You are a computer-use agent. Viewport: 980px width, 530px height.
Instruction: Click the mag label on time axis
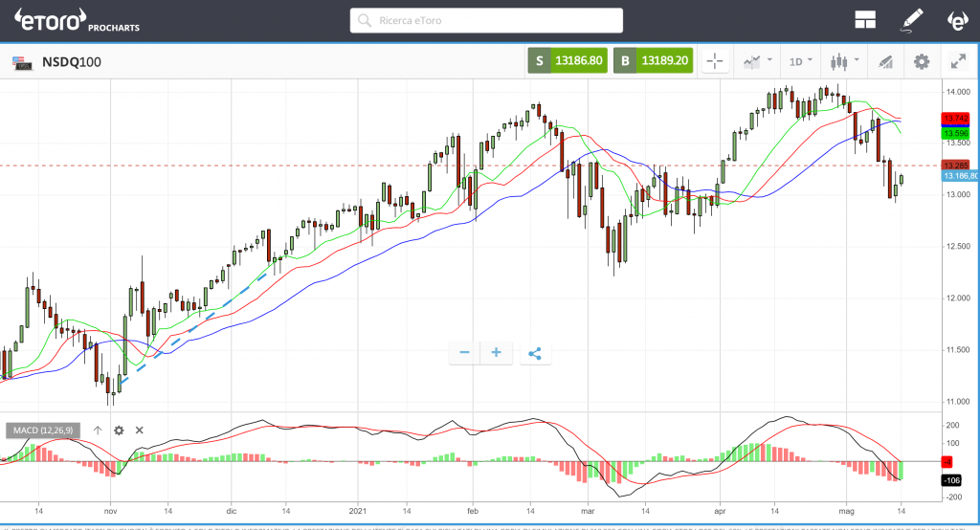846,511
